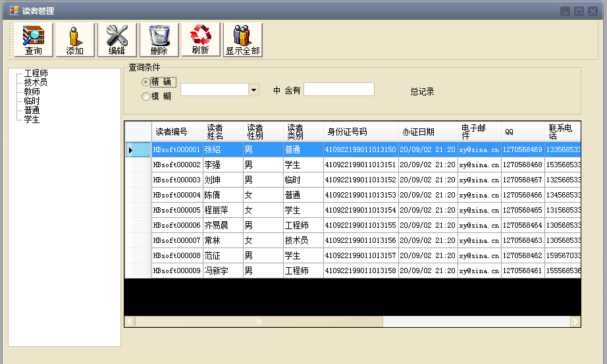Click the name cell 齐易晨
This screenshot has height=364, width=607.
(223, 225)
